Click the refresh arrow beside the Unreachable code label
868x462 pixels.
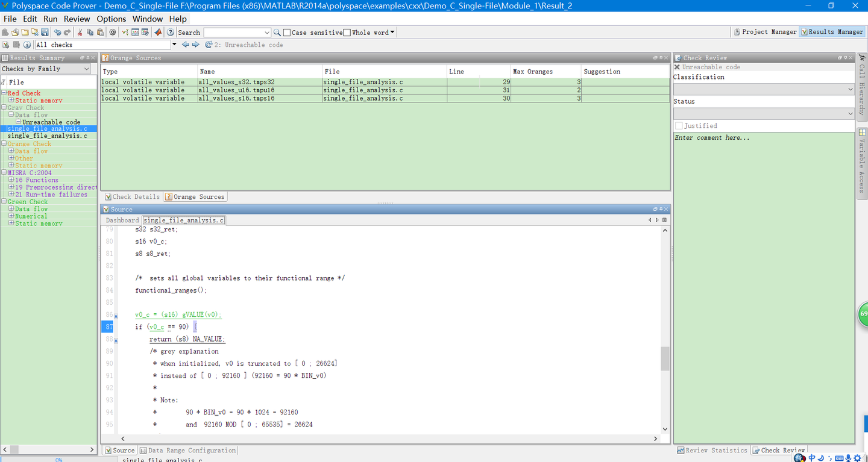(209, 45)
